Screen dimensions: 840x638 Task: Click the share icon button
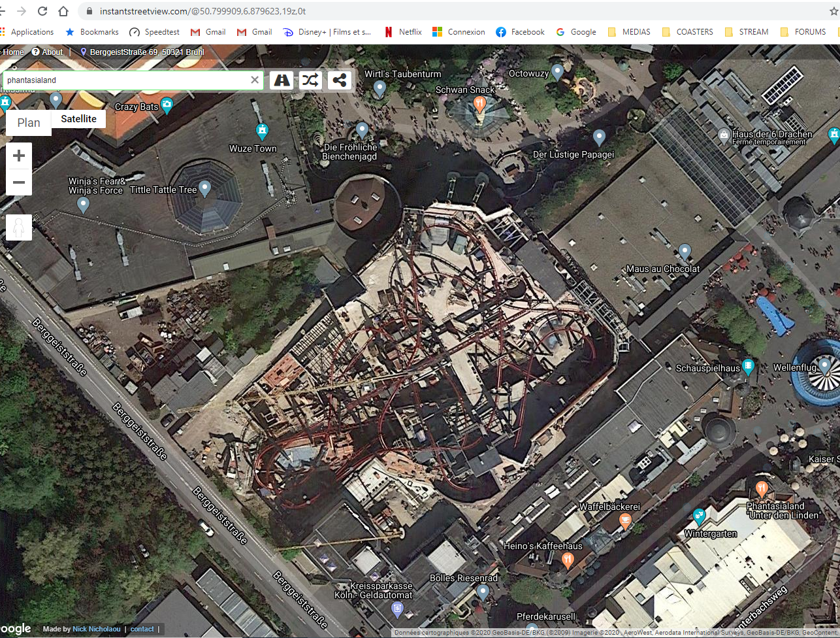(x=339, y=80)
